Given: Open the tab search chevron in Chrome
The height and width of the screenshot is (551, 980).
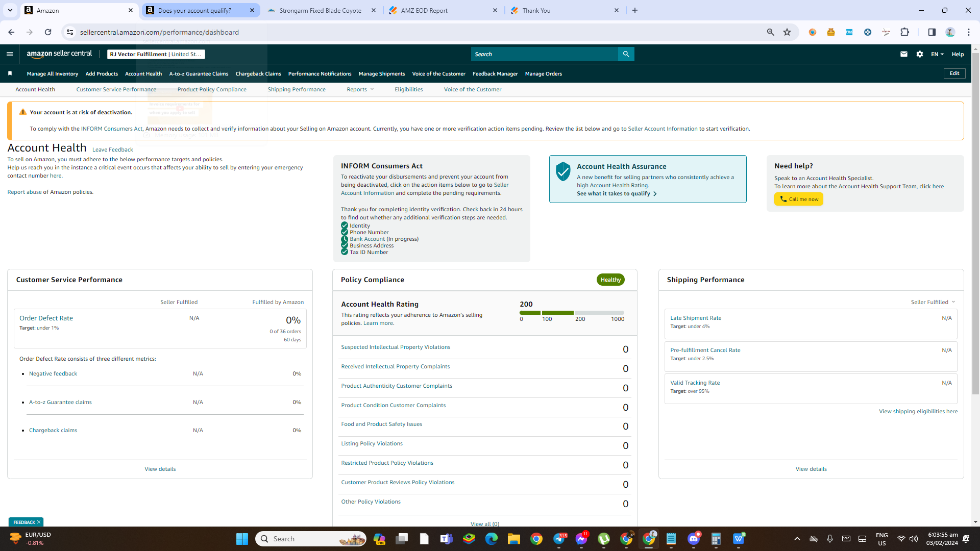Looking at the screenshot, I should coord(10,10).
